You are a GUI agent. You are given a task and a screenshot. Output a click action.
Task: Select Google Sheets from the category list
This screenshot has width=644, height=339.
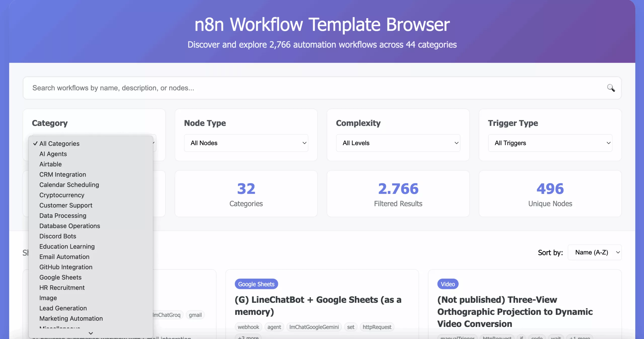tap(60, 277)
